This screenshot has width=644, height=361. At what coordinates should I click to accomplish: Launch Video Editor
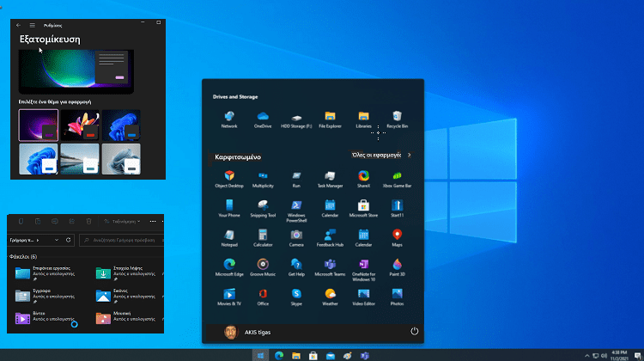coord(363,297)
